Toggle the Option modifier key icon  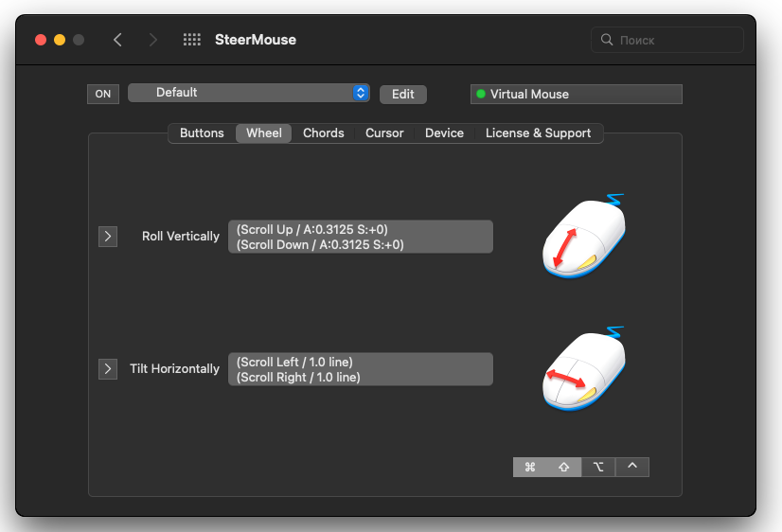point(598,467)
